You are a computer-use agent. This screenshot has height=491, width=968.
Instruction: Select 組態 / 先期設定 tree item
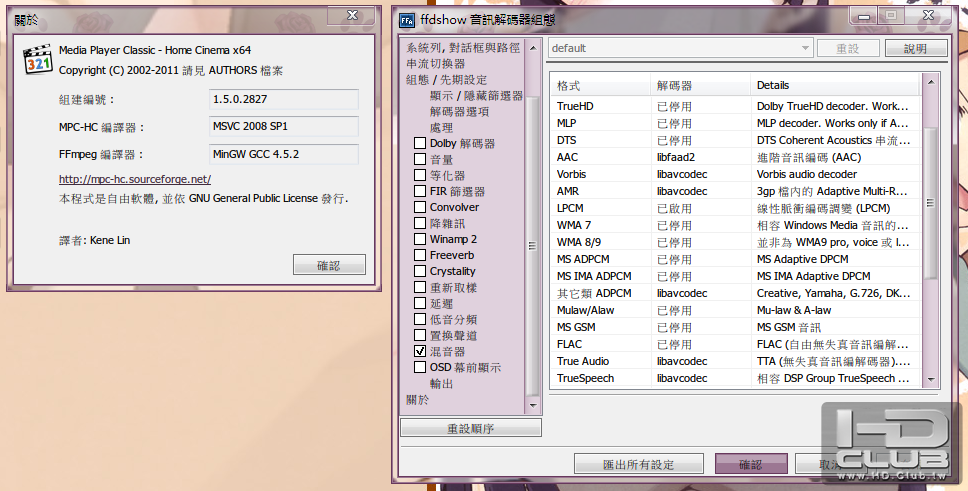(446, 80)
